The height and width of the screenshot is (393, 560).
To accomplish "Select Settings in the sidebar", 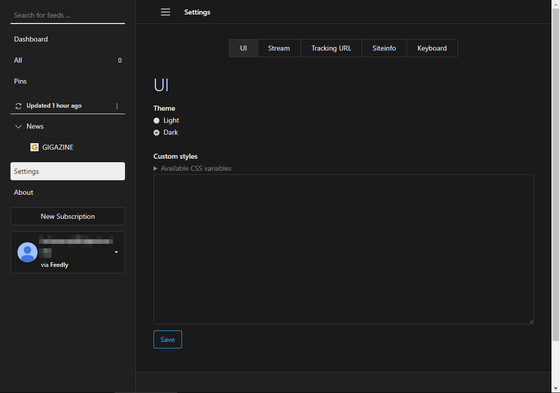I will coord(68,171).
